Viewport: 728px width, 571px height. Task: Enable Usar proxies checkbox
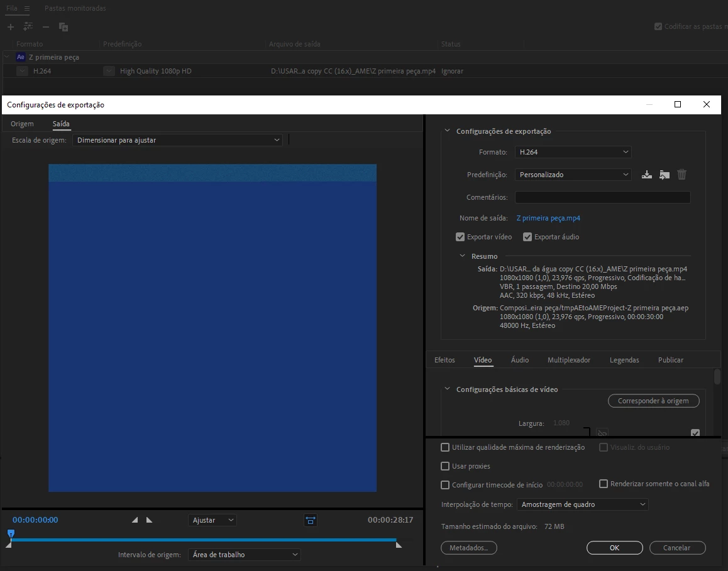(x=445, y=466)
